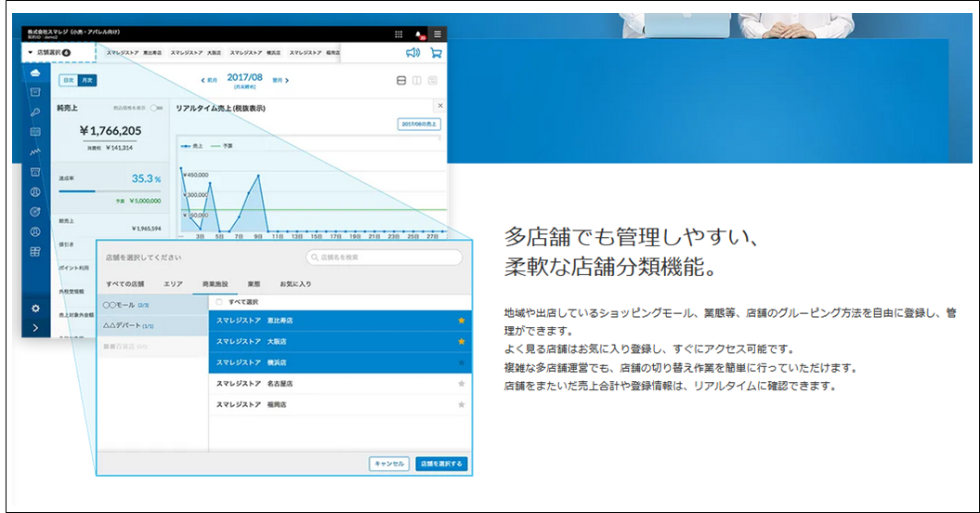Switch to two-column layout view icon
This screenshot has width=980, height=513.
[x=417, y=81]
